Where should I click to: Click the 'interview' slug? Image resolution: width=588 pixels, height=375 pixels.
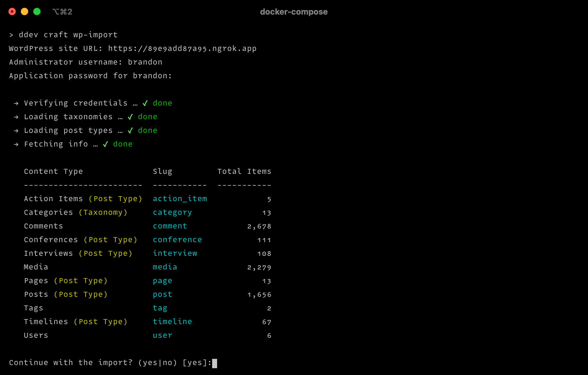point(175,253)
